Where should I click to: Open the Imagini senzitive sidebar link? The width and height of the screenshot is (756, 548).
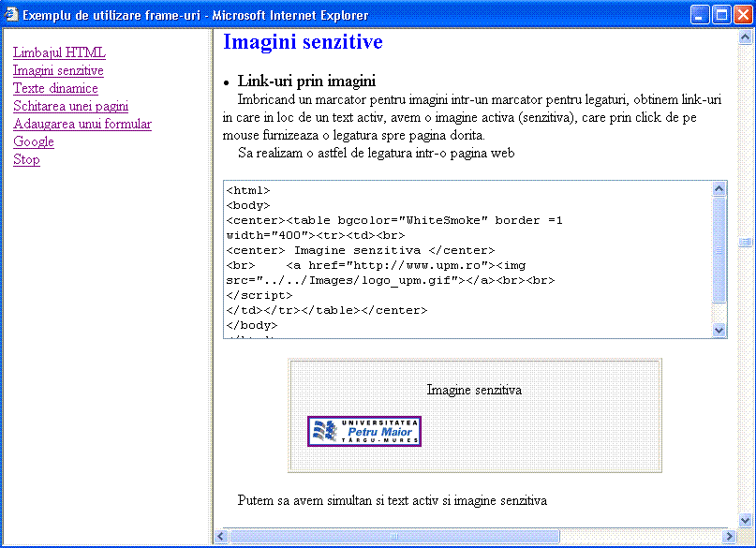coord(58,70)
